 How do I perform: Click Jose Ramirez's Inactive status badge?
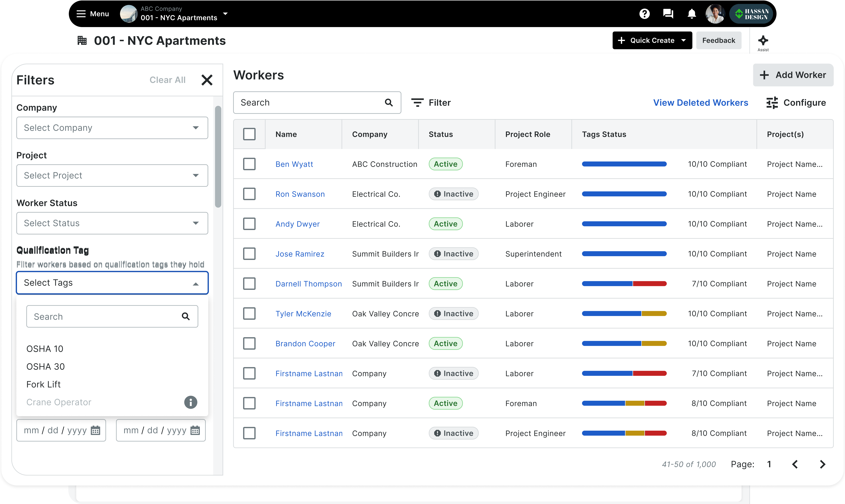(453, 254)
